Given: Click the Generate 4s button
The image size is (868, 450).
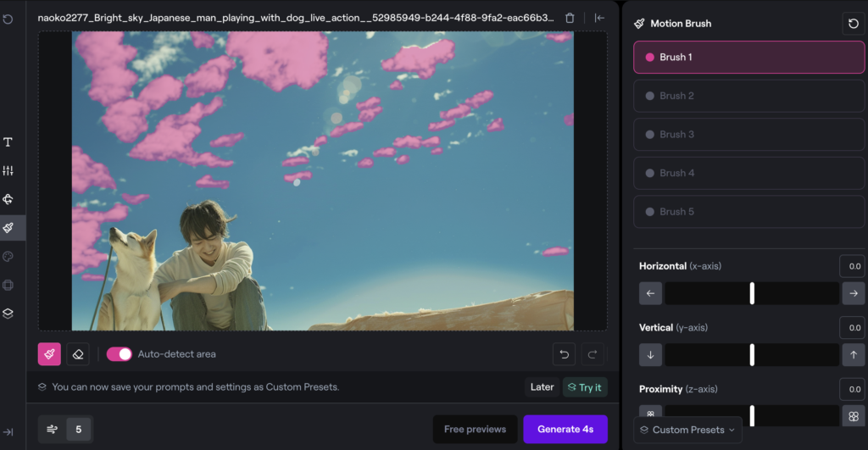Looking at the screenshot, I should 565,430.
